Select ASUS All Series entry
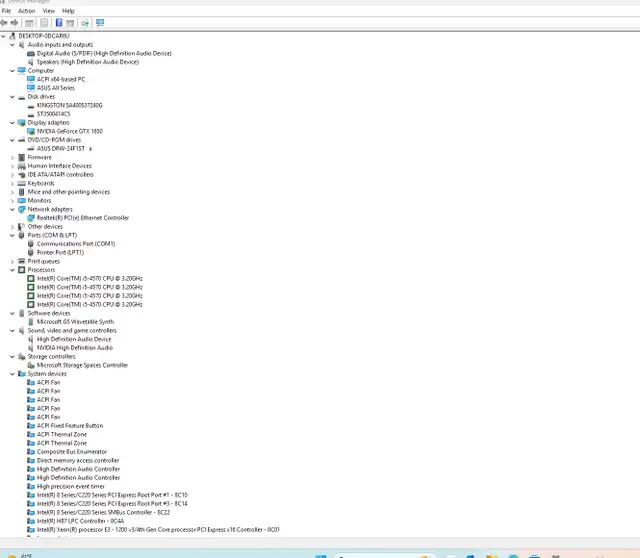Image resolution: width=640 pixels, height=558 pixels. coord(56,88)
